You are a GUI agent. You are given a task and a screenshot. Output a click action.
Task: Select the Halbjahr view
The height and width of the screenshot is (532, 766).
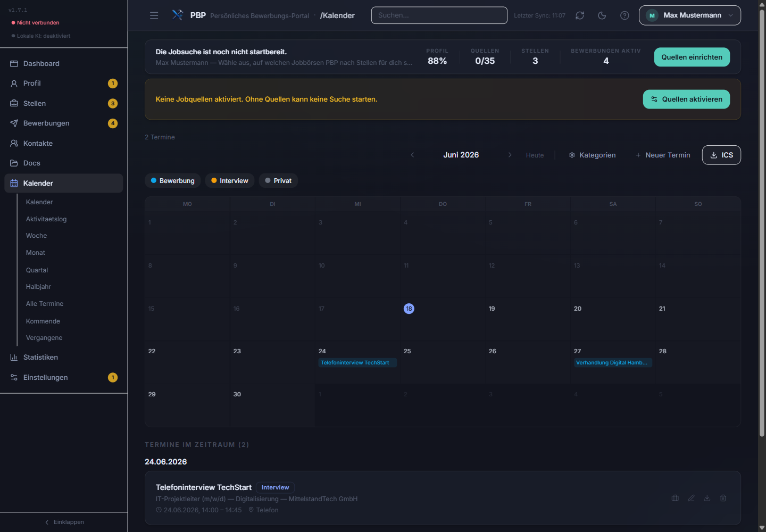pos(38,287)
